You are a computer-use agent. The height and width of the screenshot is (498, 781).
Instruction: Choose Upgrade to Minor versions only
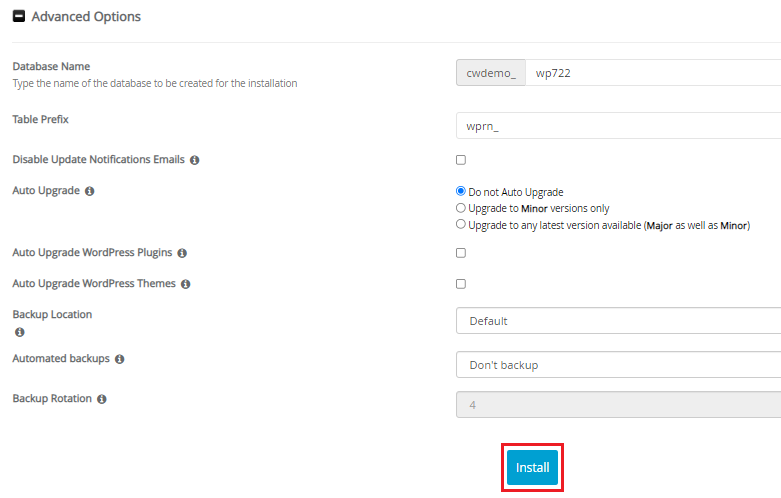461,208
